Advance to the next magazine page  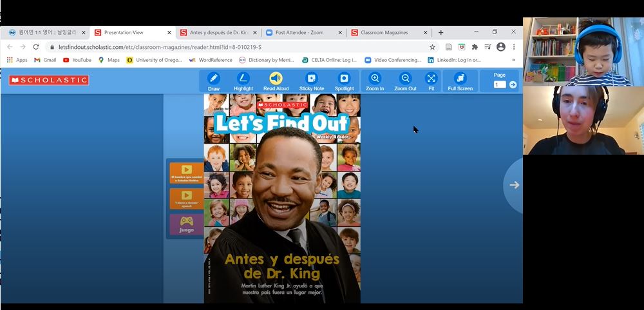click(x=514, y=185)
